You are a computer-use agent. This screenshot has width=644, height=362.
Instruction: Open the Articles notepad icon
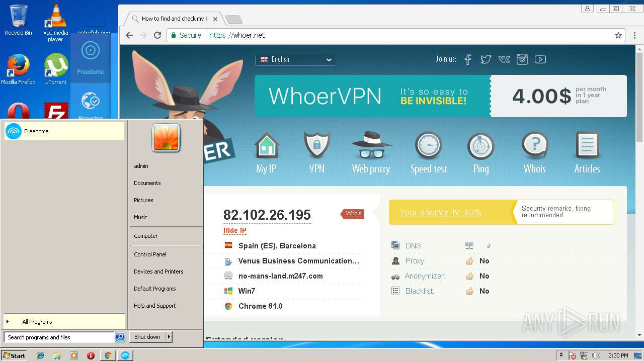point(587,146)
